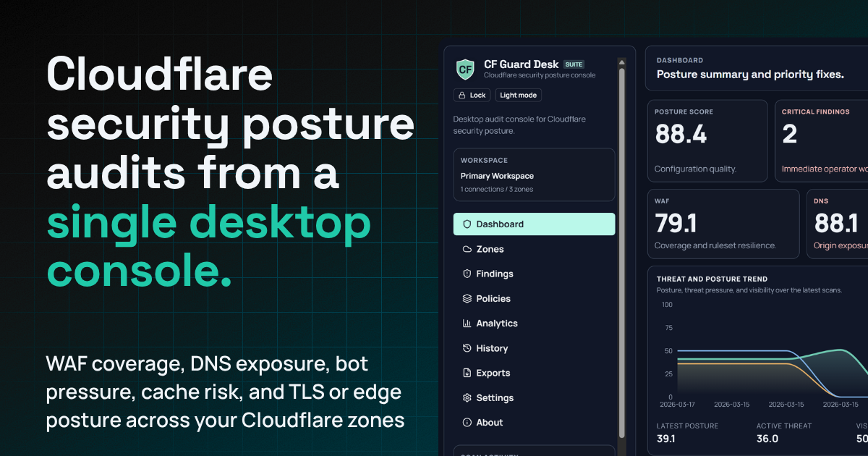Click the CF shield logo icon

466,69
